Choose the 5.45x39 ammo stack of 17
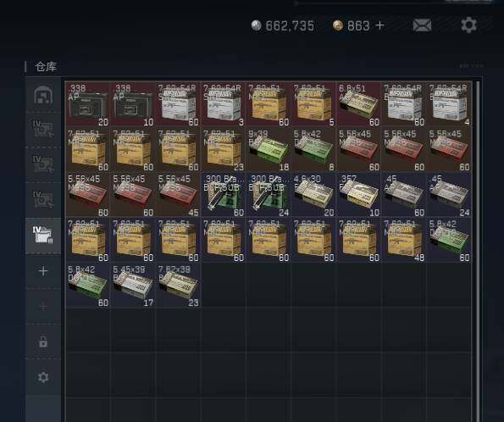Viewport: 504px width, 422px height. tap(133, 286)
